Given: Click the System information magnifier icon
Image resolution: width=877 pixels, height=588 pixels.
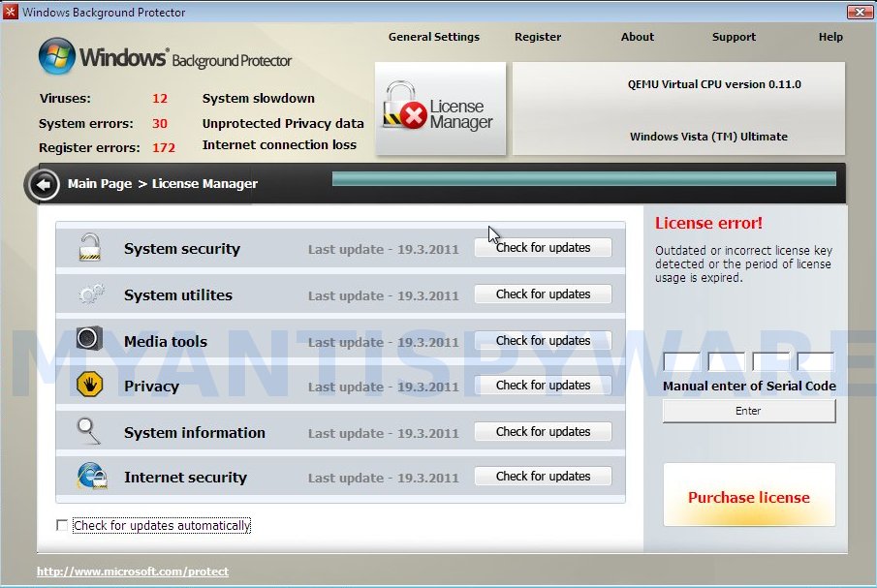Looking at the screenshot, I should click(x=88, y=431).
